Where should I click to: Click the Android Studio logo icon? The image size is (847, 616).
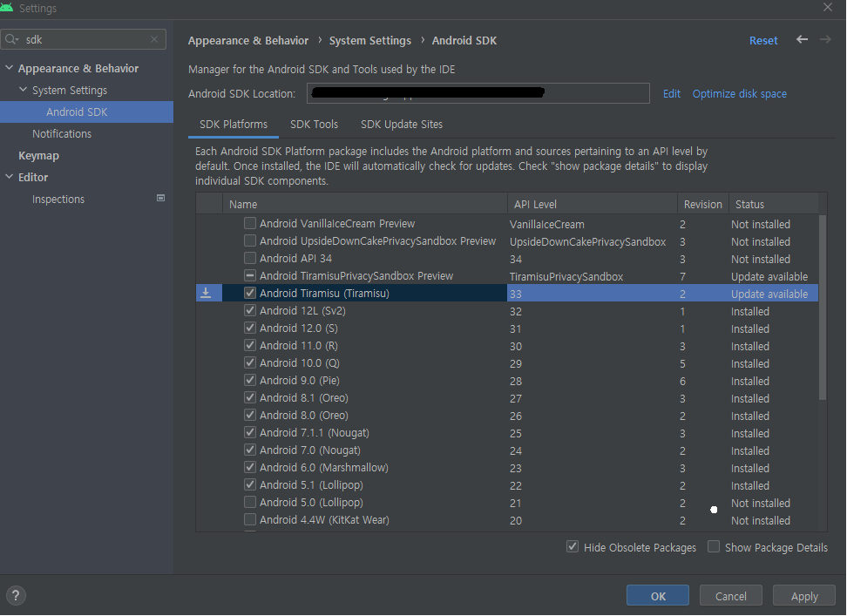click(7, 8)
